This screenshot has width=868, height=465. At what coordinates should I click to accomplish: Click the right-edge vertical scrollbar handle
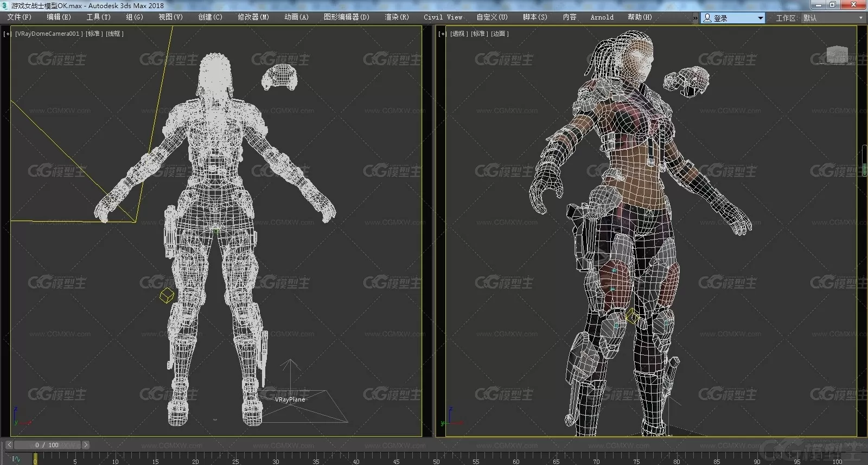pos(864,160)
